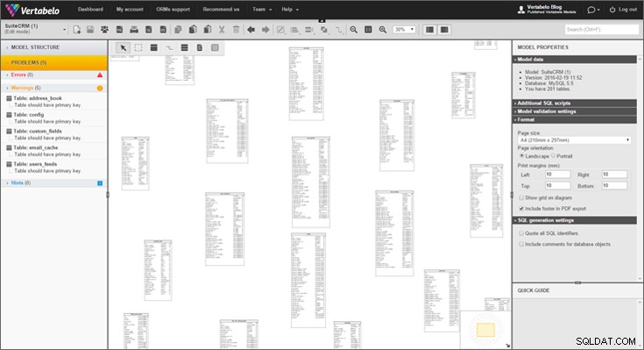Check Quote all SQL identifiers
644x350 pixels.
[521, 233]
